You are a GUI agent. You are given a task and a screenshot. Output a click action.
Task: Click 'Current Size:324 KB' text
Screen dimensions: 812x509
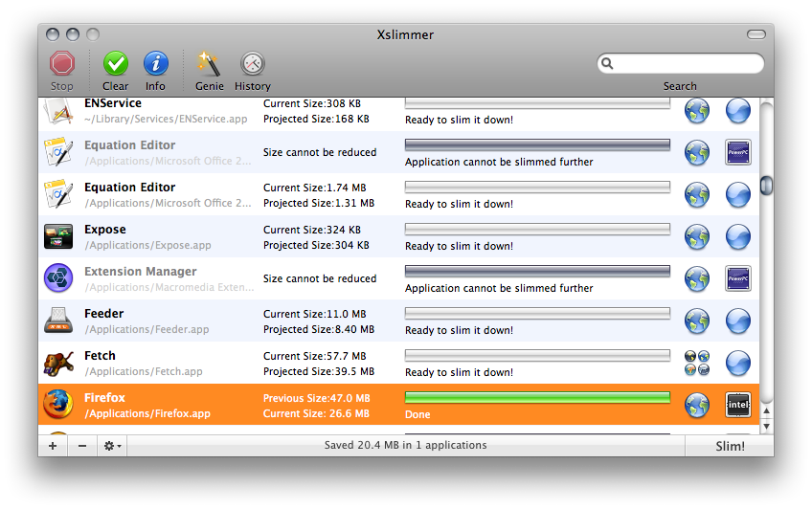pos(312,230)
